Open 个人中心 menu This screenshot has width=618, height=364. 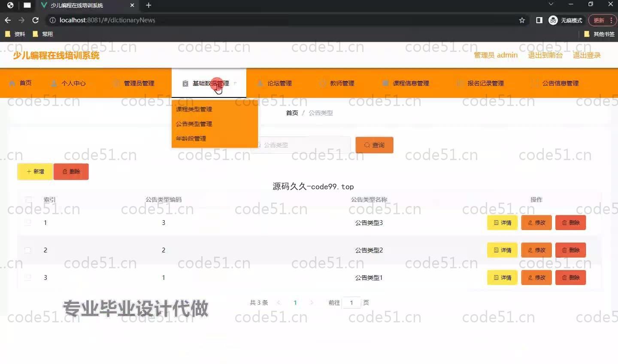pos(69,83)
